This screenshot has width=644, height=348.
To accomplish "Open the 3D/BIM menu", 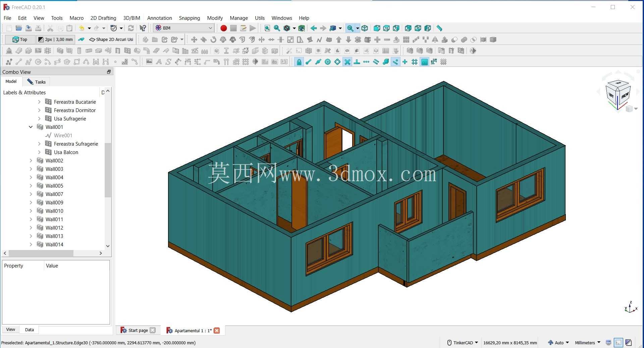I will point(131,18).
